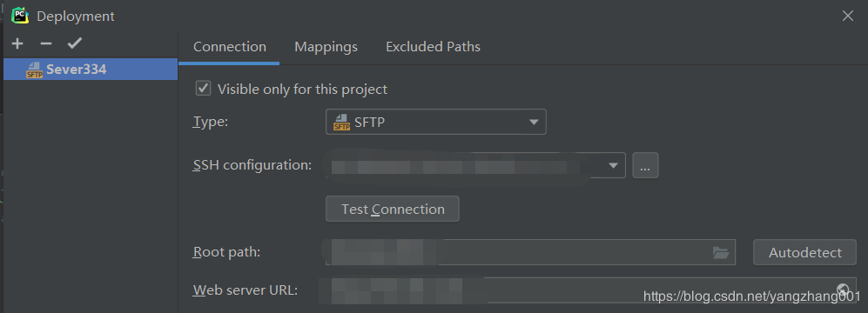This screenshot has height=313, width=868.
Task: Mark server as default with checkmark icon
Action: pos(74,43)
